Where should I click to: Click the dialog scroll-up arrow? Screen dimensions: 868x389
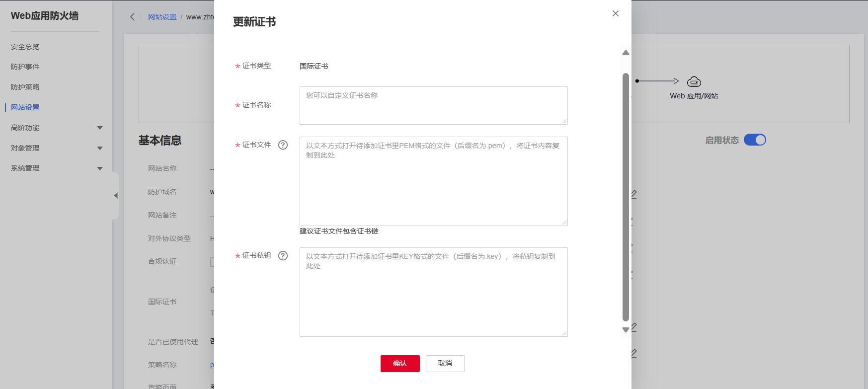[626, 53]
